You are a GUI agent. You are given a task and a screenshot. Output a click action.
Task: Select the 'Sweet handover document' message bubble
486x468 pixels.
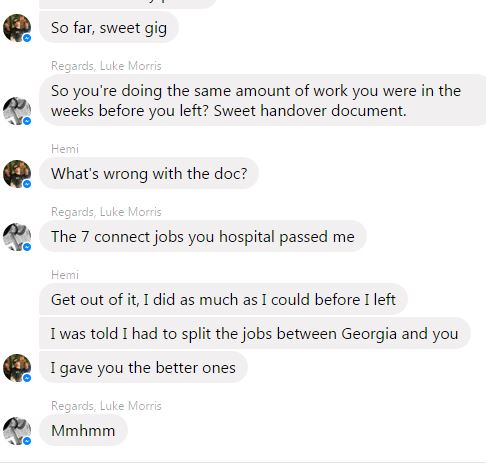(x=262, y=100)
